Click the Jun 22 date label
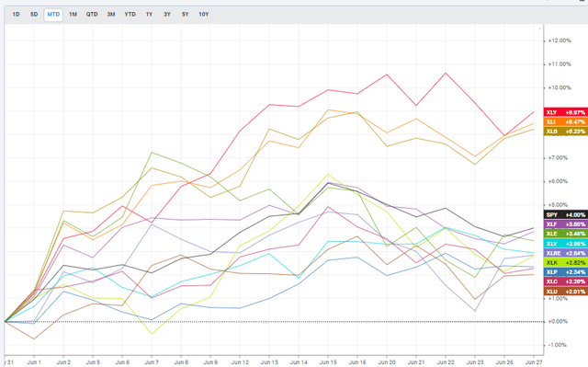This screenshot has height=367, width=588. click(x=446, y=362)
